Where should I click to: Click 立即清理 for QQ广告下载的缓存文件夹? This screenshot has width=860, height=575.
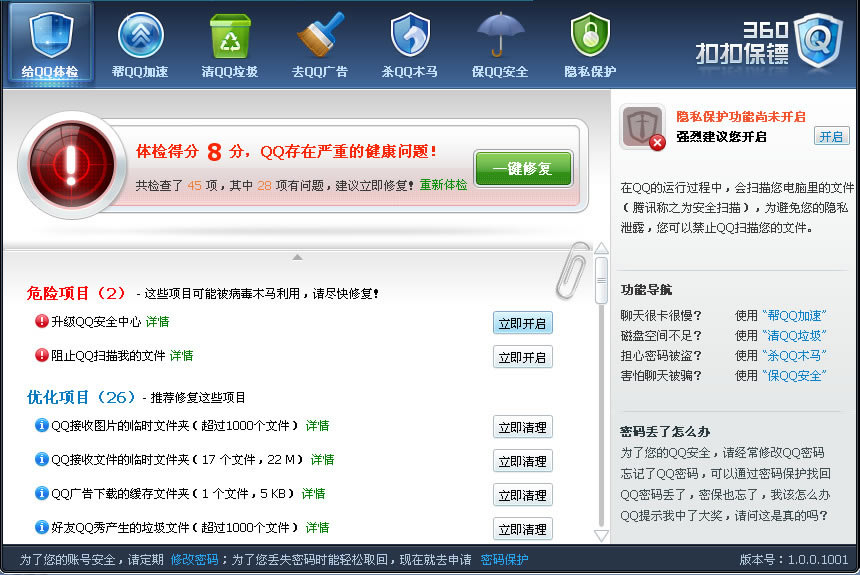(x=522, y=495)
